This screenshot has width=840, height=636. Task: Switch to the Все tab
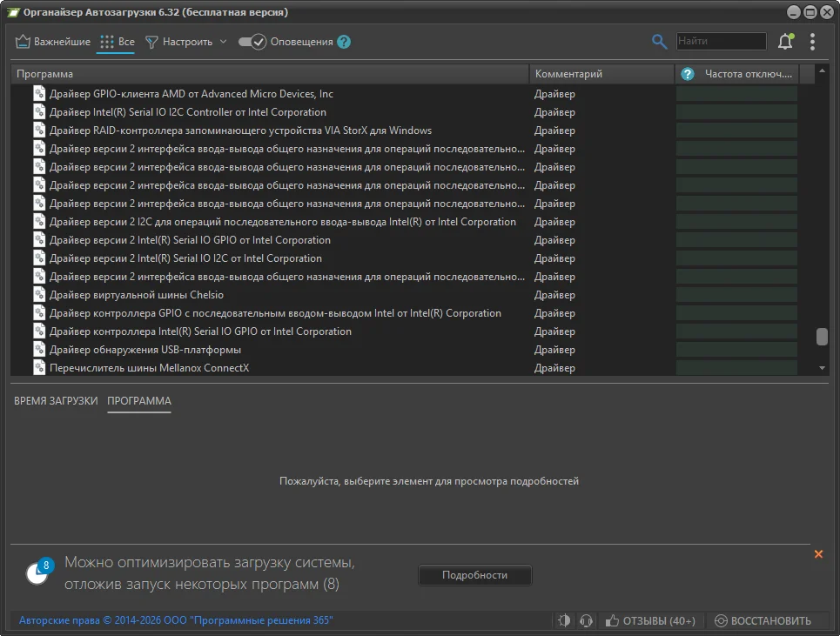(117, 42)
